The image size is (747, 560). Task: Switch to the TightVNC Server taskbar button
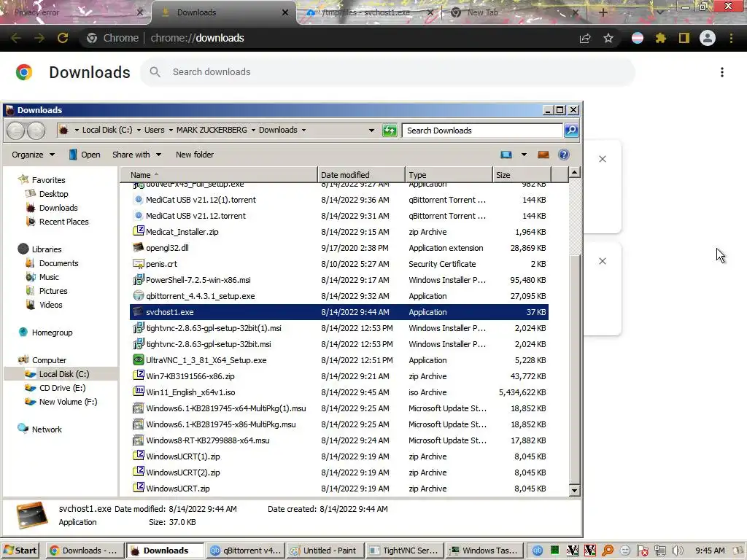(x=405, y=551)
